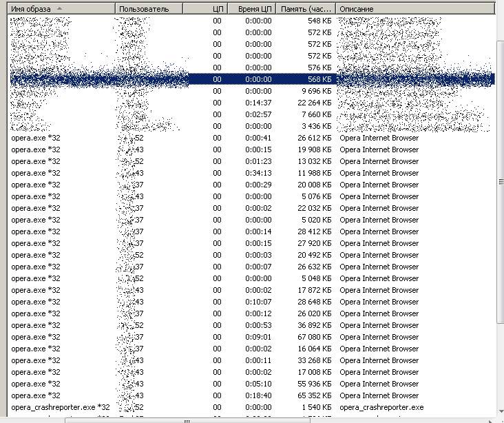This screenshot has width=504, height=423.
Task: Click the horizontal scrollbar thumb at bottom
Action: click(x=187, y=421)
